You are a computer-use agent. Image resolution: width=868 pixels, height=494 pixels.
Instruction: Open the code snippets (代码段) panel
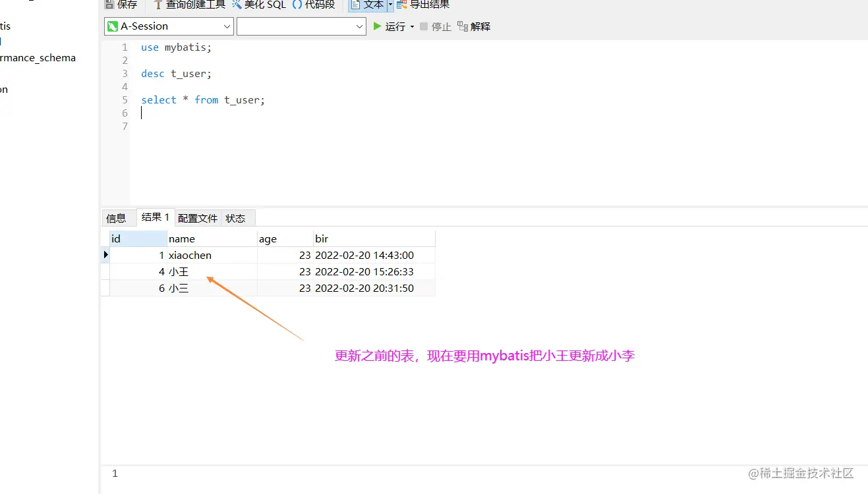pyautogui.click(x=314, y=5)
